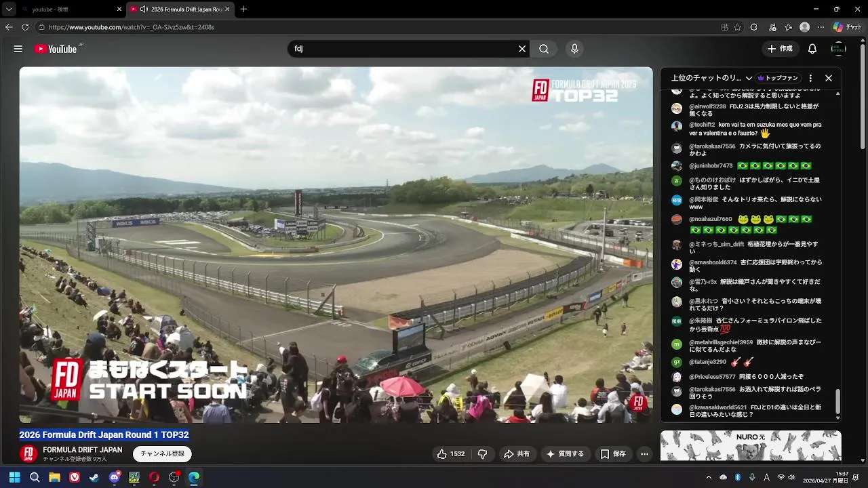Open Steam from the taskbar
This screenshot has width=868, height=488.
[94, 477]
